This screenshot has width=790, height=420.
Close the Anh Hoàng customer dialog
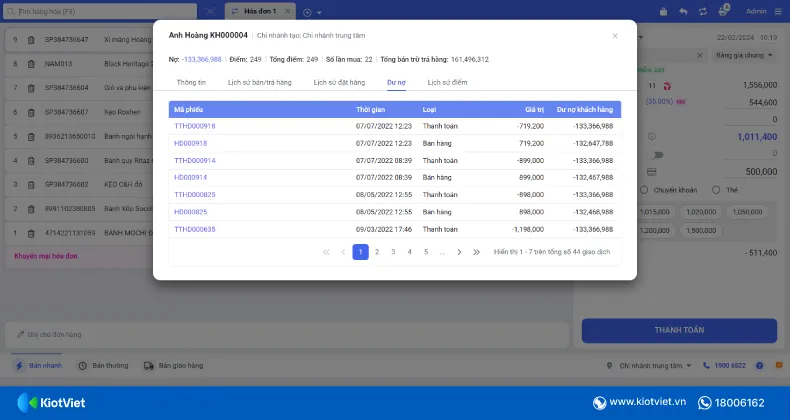pos(615,35)
